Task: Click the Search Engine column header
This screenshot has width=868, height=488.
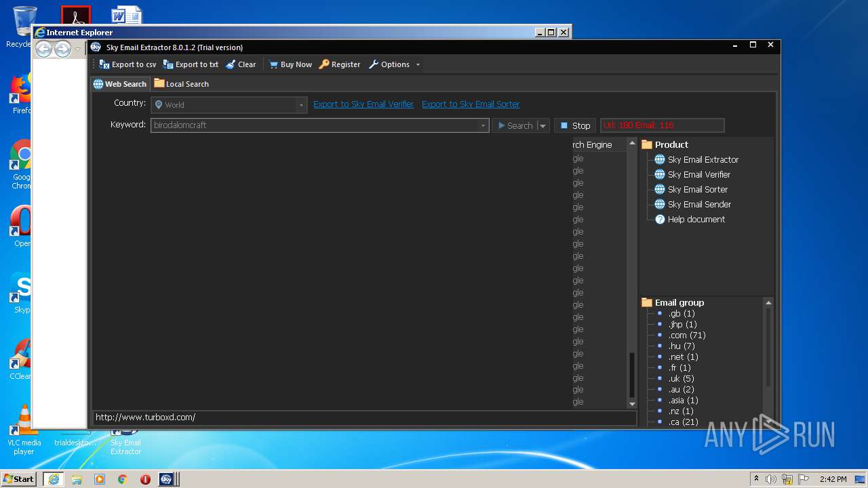Action: [599, 144]
